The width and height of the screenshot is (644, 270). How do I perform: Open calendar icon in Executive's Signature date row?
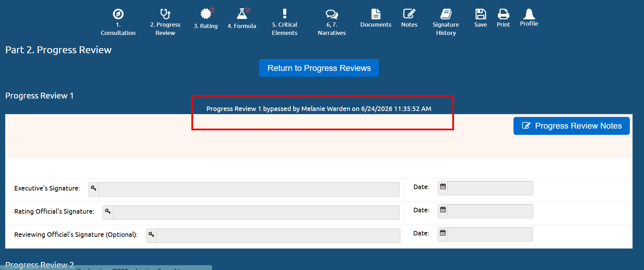443,187
